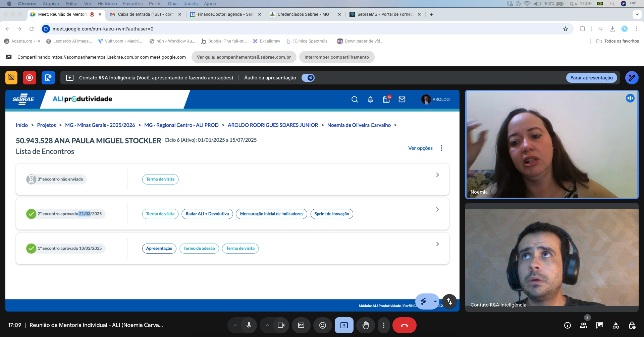The width and height of the screenshot is (644, 337).
Task: Click Ver guia: acompanhamentoali.sebrae.com.br
Action: [x=244, y=57]
